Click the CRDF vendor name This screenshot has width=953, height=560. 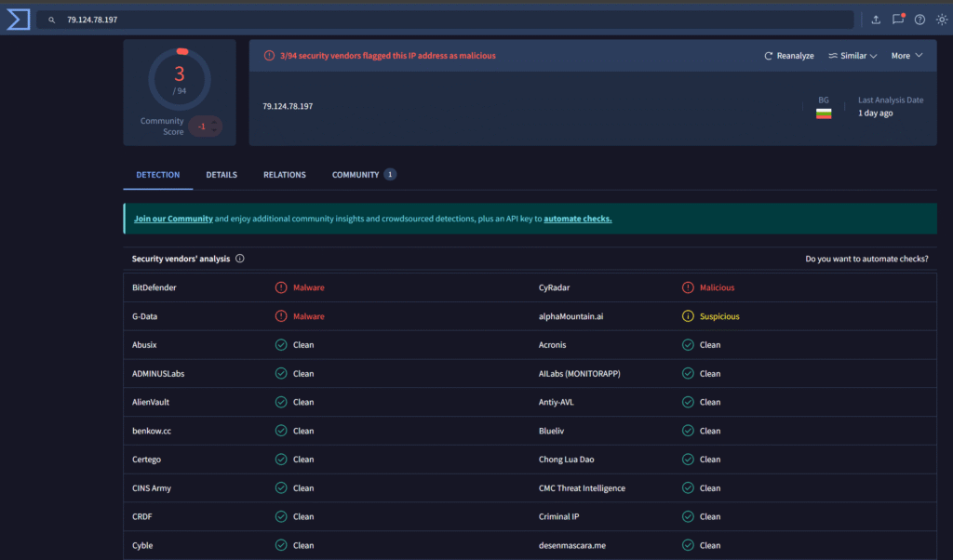click(x=142, y=516)
